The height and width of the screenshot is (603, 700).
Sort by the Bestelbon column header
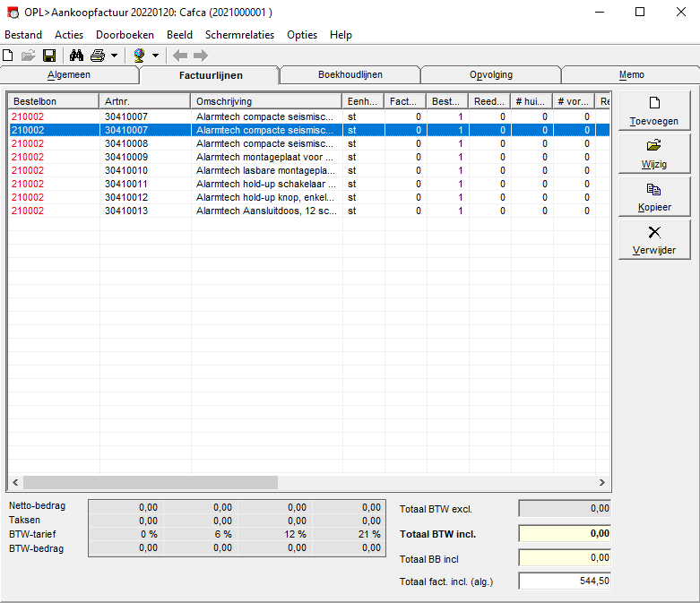54,101
